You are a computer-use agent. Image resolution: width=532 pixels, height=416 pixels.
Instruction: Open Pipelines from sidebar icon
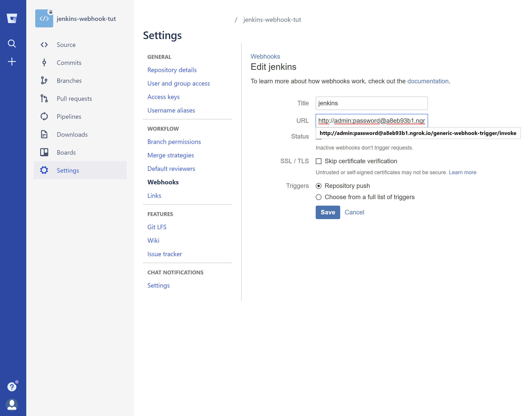[44, 117]
